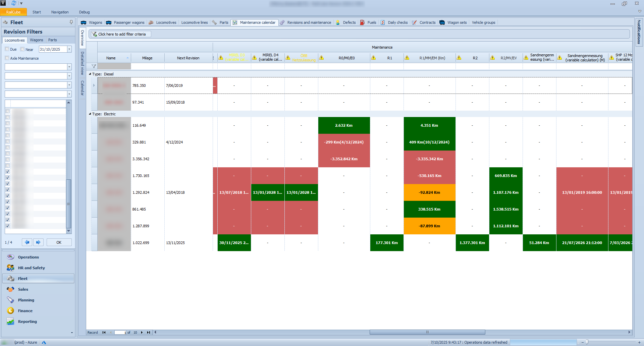644x346 pixels.
Task: Click the grid filter funnel icon
Action: click(94, 66)
